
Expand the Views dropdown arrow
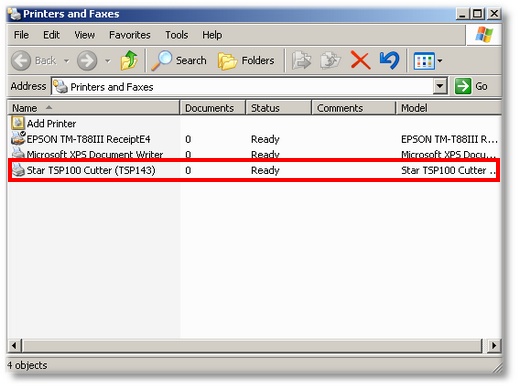(x=440, y=61)
